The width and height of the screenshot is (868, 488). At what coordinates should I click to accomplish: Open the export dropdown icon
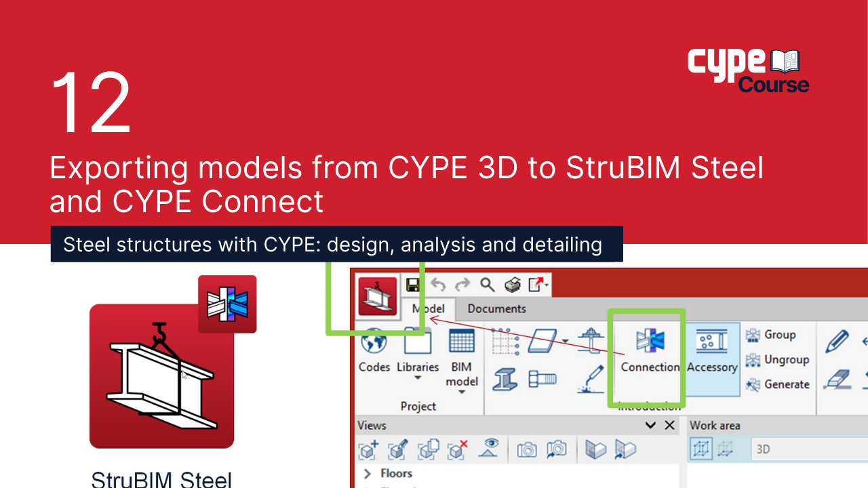coord(538,285)
